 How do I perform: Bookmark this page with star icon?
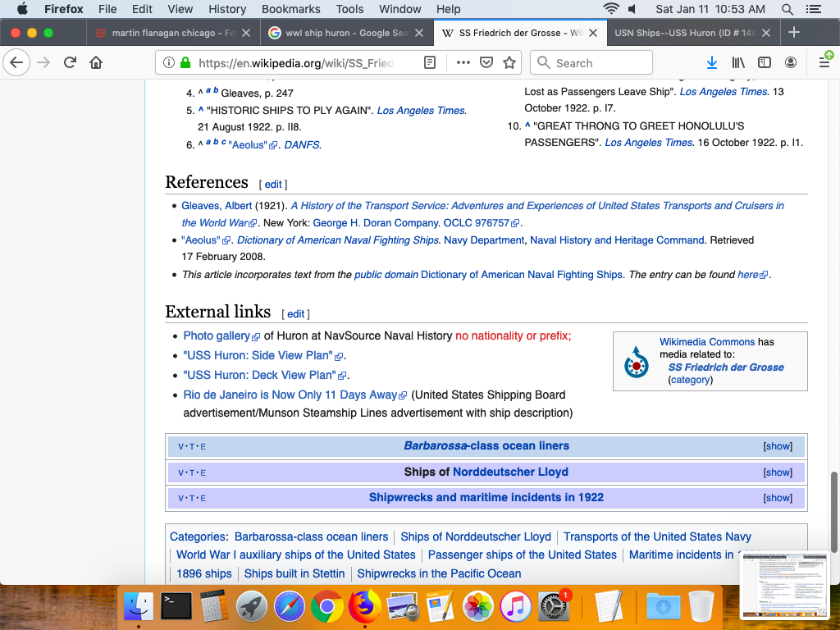pos(509,62)
